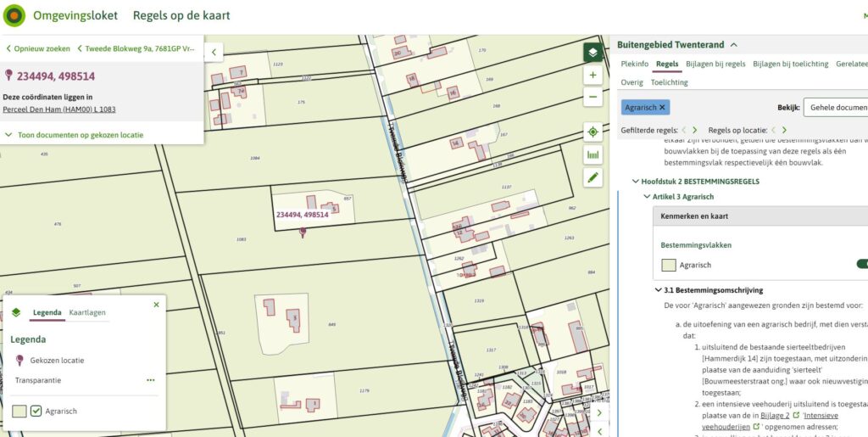Screen dimensions: 868x437
Task: Click the Kenmerken en kaart header
Action: point(760,216)
